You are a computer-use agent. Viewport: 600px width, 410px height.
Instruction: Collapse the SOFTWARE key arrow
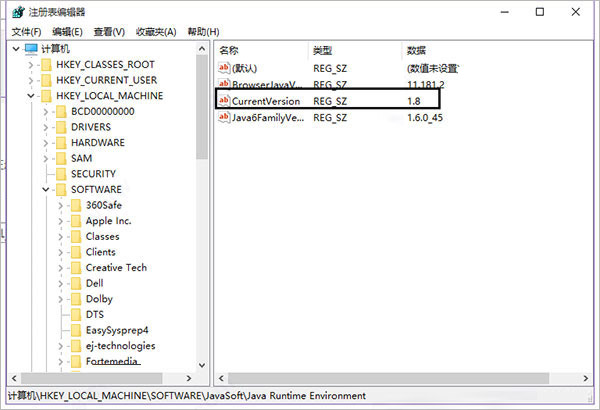tap(46, 189)
